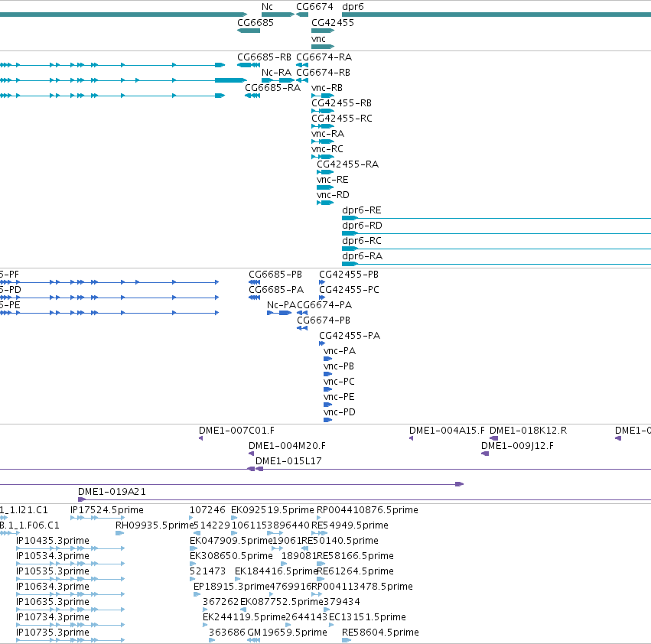Select EST label 363686

pos(227,633)
